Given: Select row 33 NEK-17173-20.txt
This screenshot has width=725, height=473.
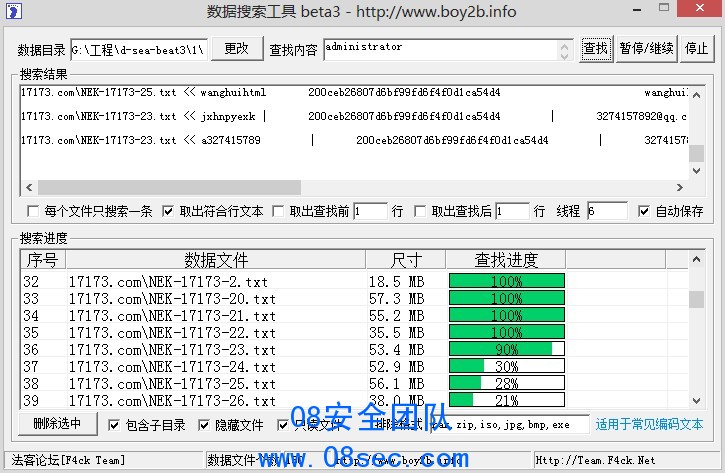Looking at the screenshot, I should [x=354, y=298].
